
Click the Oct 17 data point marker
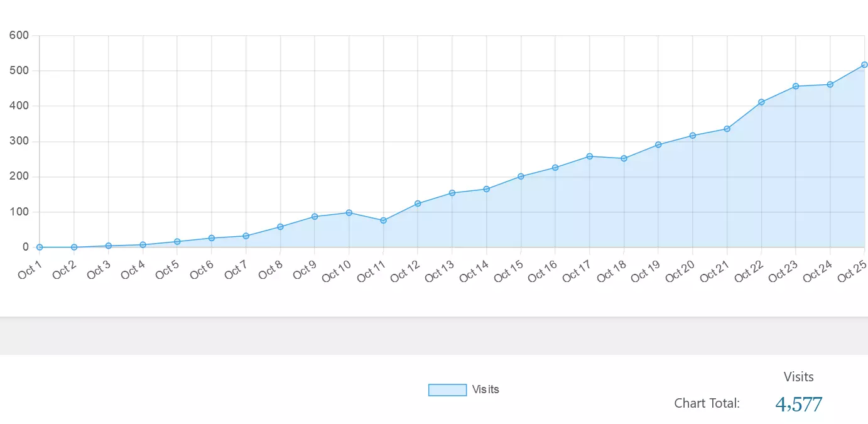590,156
